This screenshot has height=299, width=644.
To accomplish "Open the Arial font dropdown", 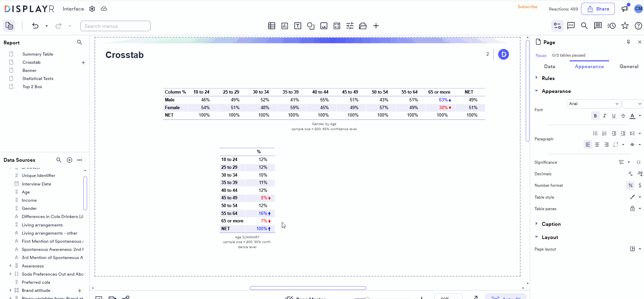I will coord(594,104).
